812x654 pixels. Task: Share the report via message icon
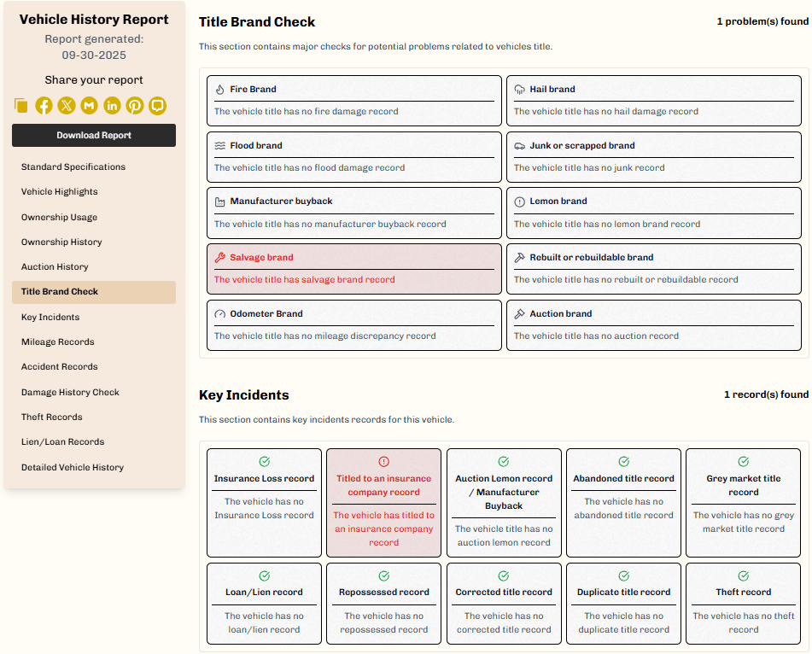pyautogui.click(x=157, y=106)
